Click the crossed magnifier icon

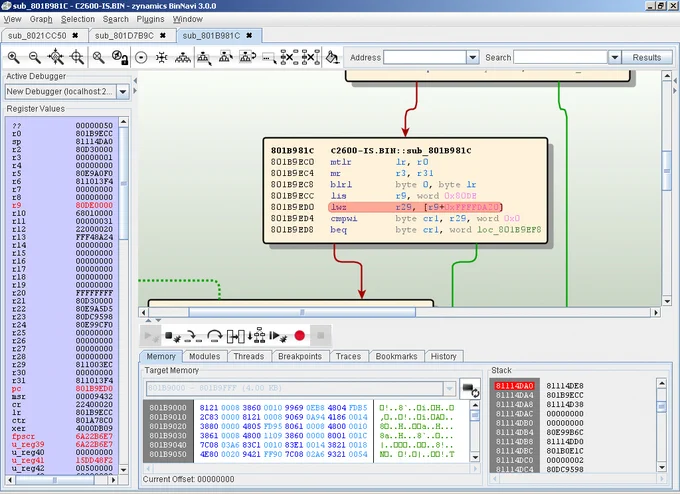pos(98,57)
